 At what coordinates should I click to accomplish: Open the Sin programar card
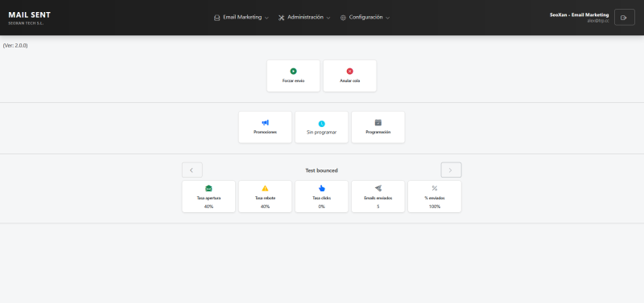tap(321, 127)
